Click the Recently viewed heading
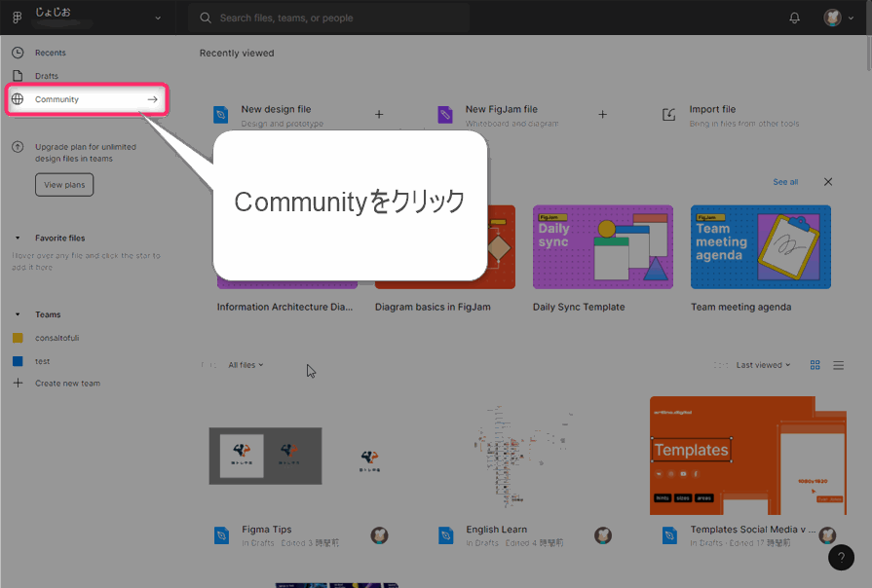 (237, 54)
